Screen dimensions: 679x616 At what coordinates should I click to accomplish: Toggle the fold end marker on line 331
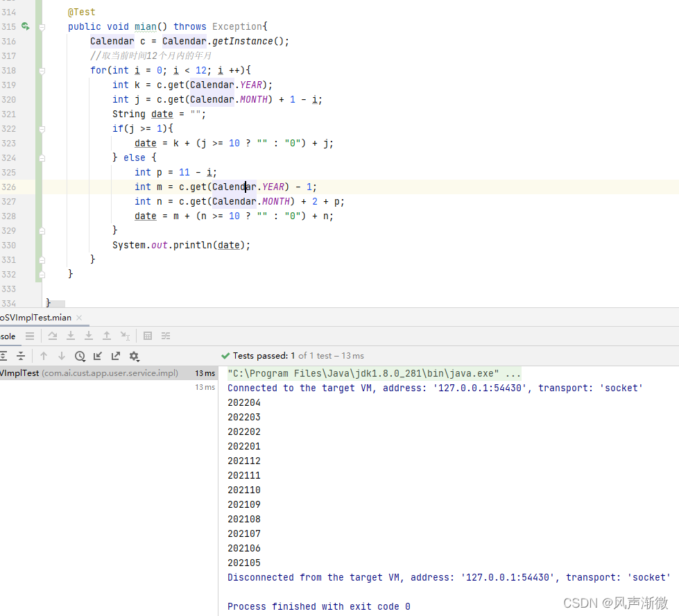[42, 260]
